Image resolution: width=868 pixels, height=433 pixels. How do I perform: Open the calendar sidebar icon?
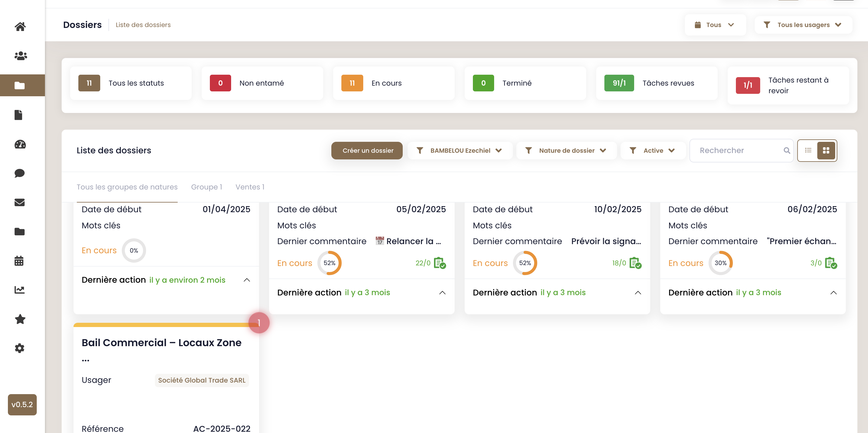click(19, 261)
